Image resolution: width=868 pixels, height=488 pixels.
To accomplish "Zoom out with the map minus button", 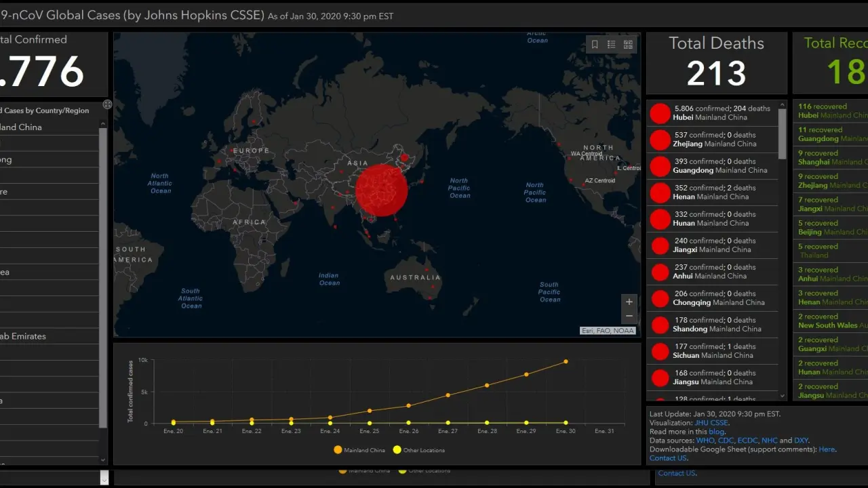I will pos(629,317).
